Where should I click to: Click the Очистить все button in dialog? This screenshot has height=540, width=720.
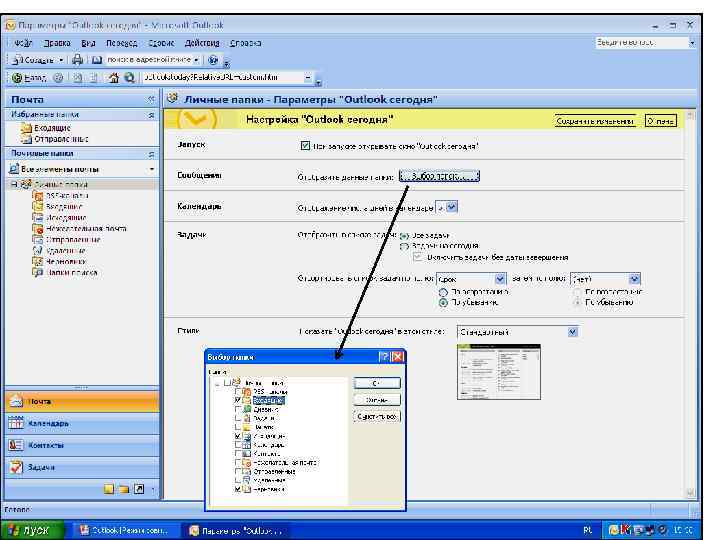click(x=377, y=416)
